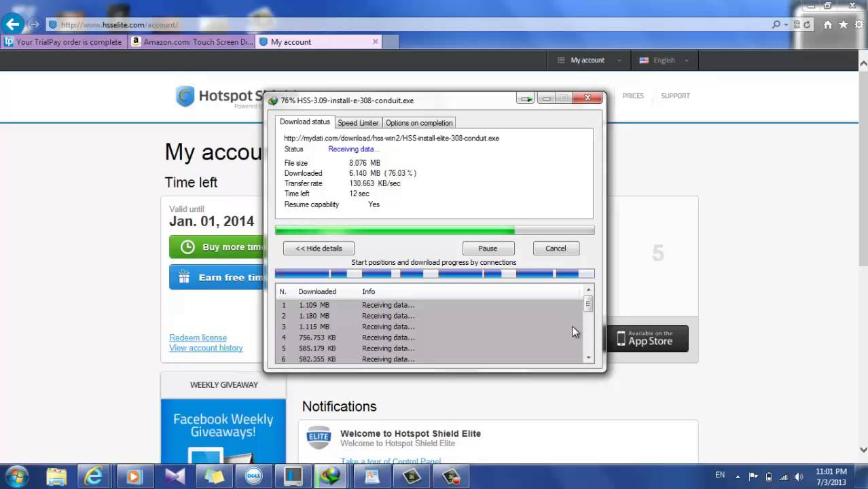Screen dimensions: 868x489
Task: Click the connections list scroll up arrow
Action: tap(588, 291)
